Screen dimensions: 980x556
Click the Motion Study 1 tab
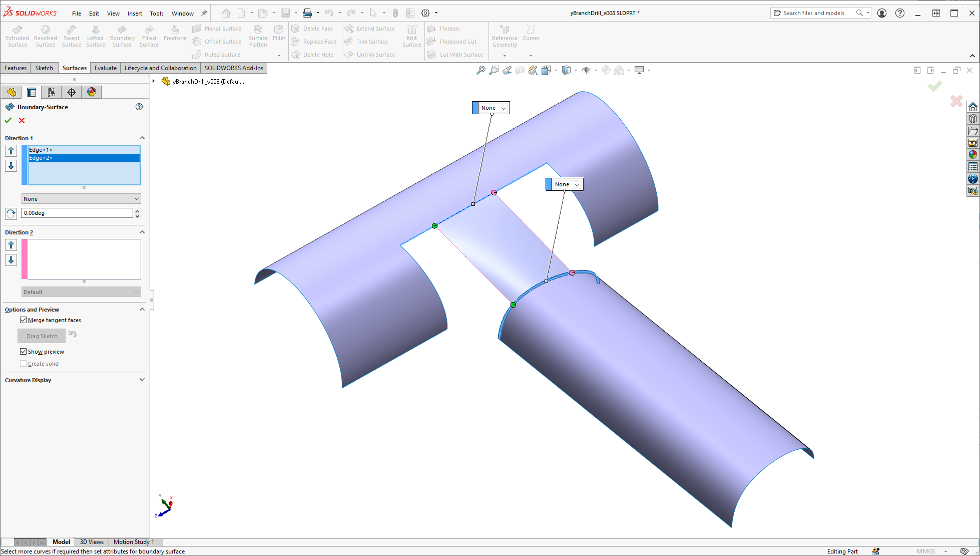click(x=134, y=542)
